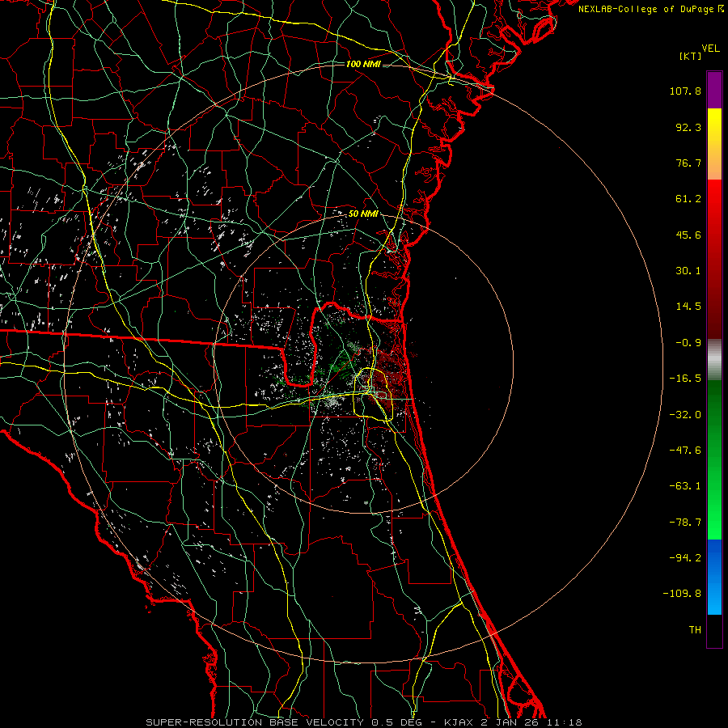Click the 45.6 velocity scale value
The width and height of the screenshot is (728, 728).
pos(688,235)
